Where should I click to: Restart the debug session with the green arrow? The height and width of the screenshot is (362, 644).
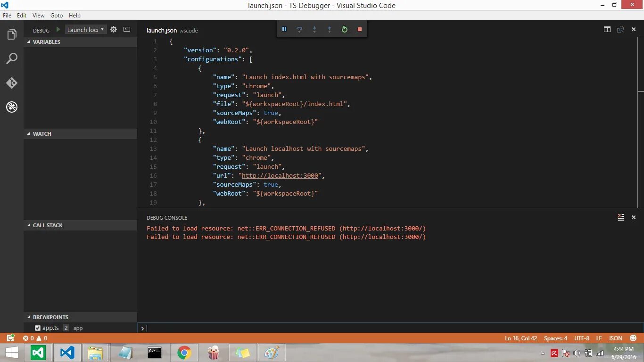point(345,29)
